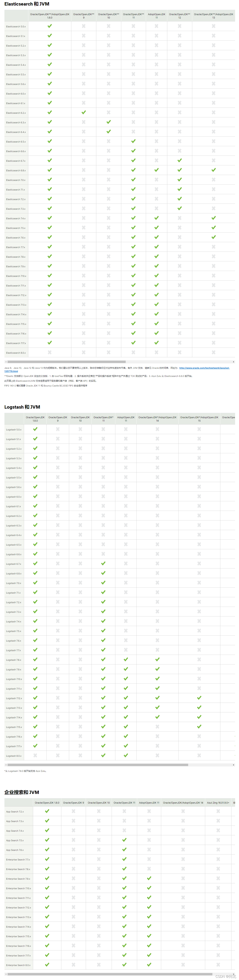Click the Logstash table scrollbar left arrow
239x980 pixels.
(x=6, y=765)
